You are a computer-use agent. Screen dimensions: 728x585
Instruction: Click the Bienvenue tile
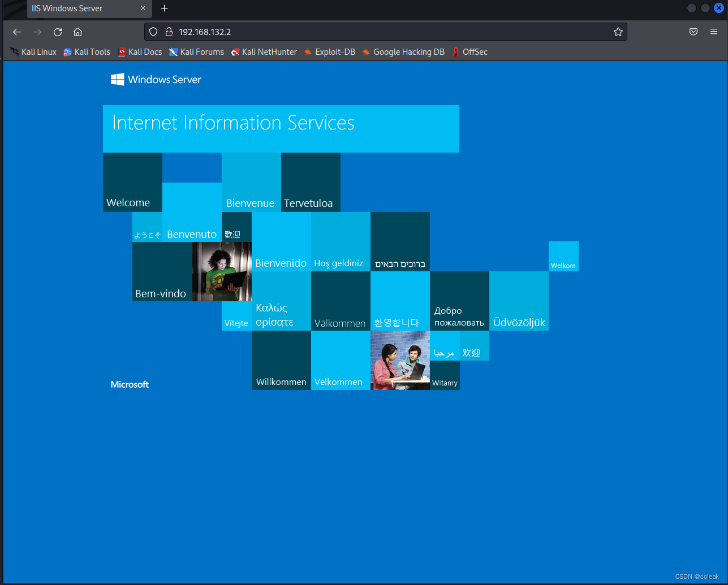pos(251,182)
